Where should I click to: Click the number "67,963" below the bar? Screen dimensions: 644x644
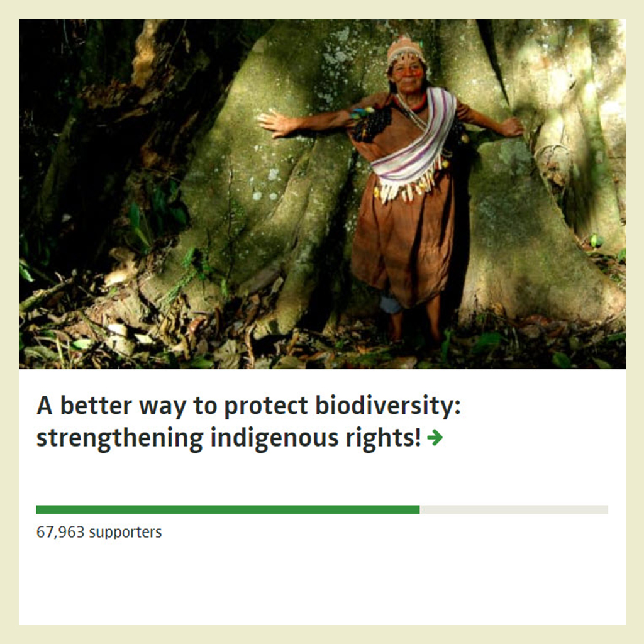[x=60, y=532]
